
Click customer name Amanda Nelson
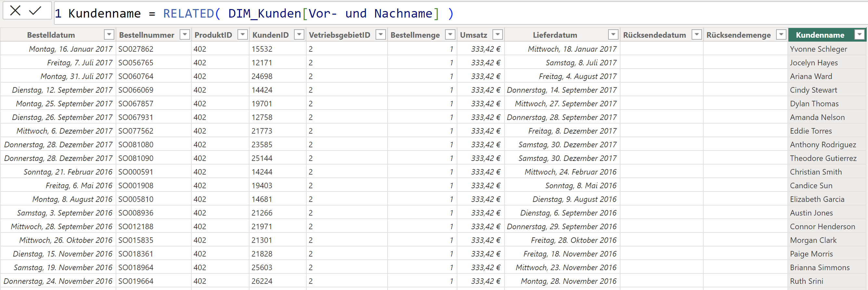click(x=817, y=117)
